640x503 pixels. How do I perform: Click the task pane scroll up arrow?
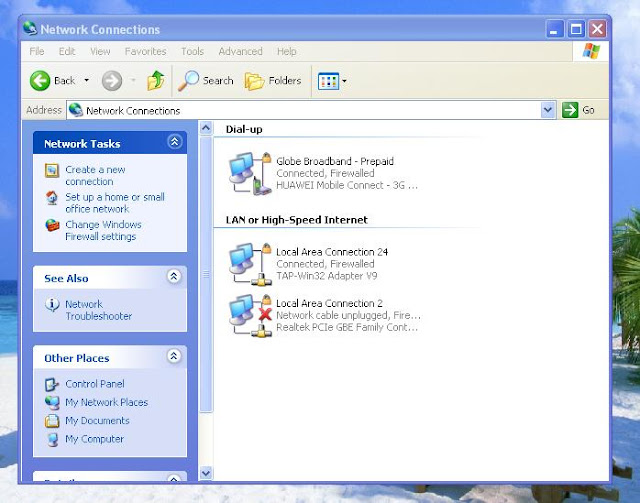pos(206,128)
